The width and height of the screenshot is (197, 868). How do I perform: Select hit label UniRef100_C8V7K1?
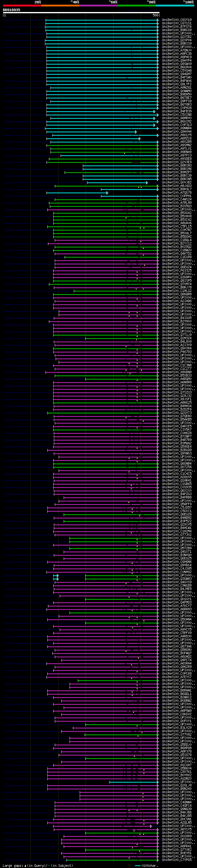[x=177, y=772]
